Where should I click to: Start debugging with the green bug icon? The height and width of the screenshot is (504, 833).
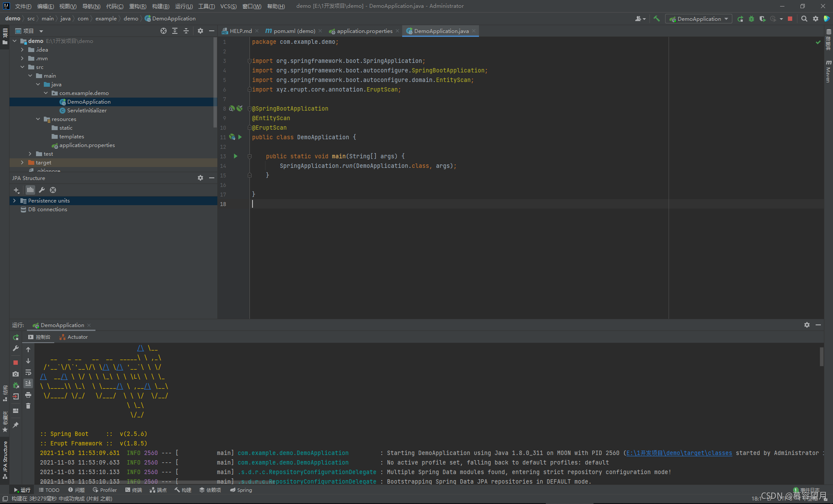tap(751, 19)
